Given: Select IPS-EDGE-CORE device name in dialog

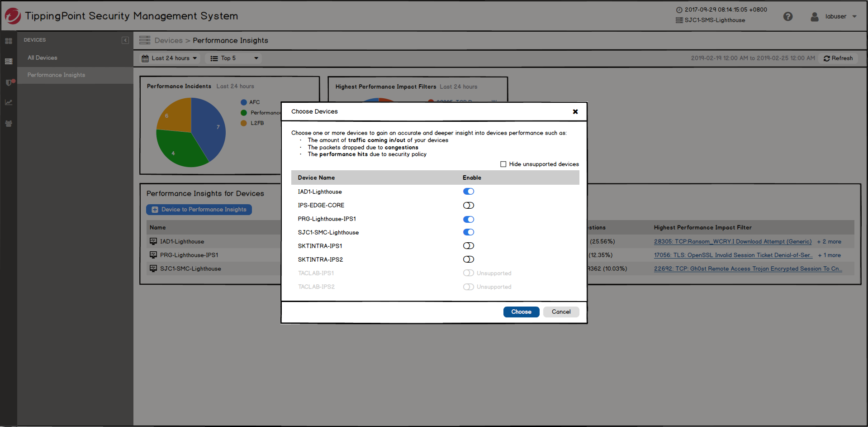Looking at the screenshot, I should pyautogui.click(x=321, y=206).
